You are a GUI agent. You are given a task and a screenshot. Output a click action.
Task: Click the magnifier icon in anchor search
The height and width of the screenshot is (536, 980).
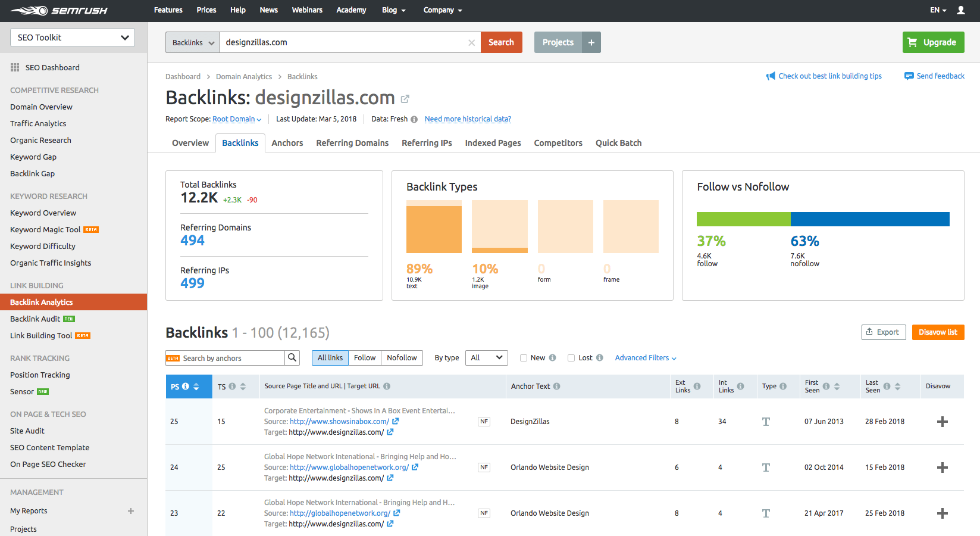point(292,358)
